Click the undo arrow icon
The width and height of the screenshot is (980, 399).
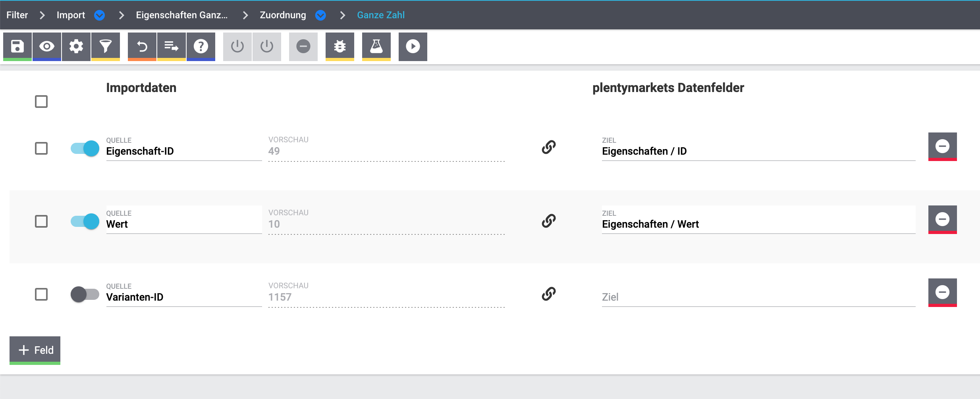pos(142,46)
